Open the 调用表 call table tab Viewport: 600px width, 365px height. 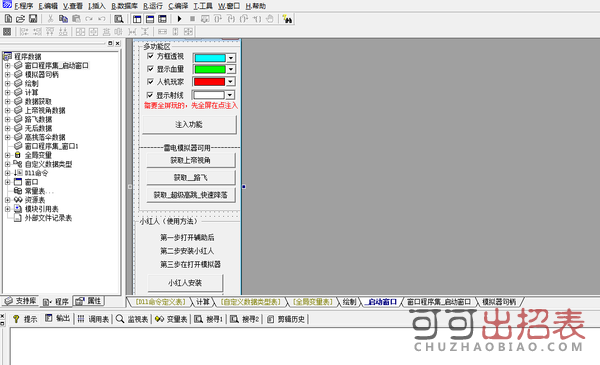[x=93, y=319]
